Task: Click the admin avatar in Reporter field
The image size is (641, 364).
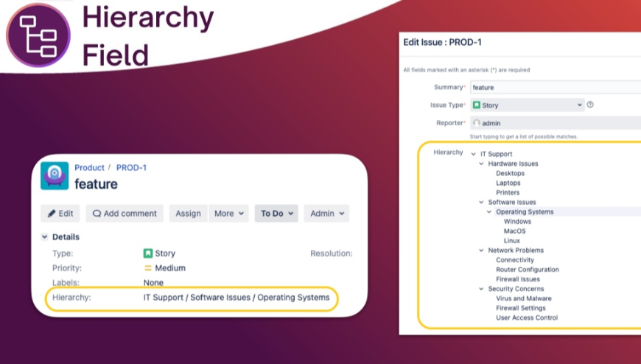Action: click(x=476, y=123)
